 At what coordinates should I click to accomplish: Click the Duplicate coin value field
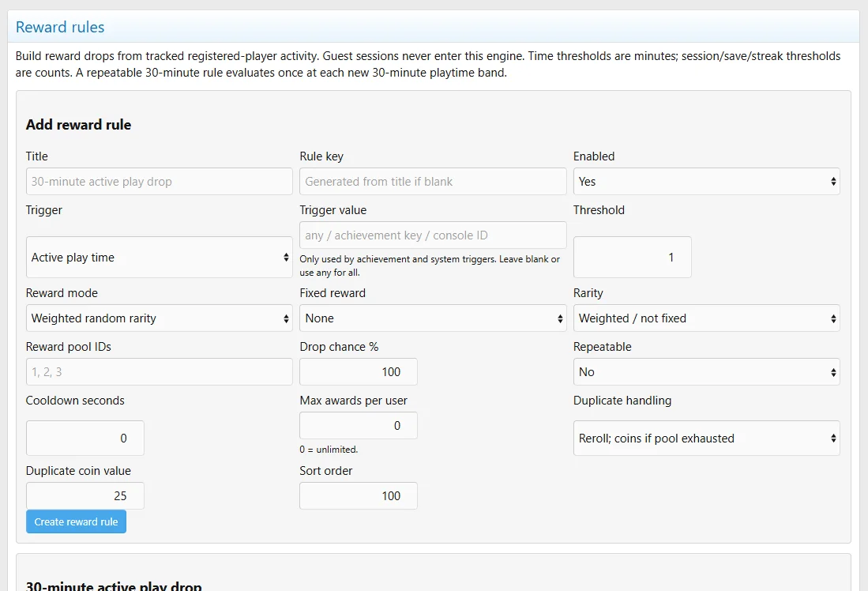[x=85, y=495]
